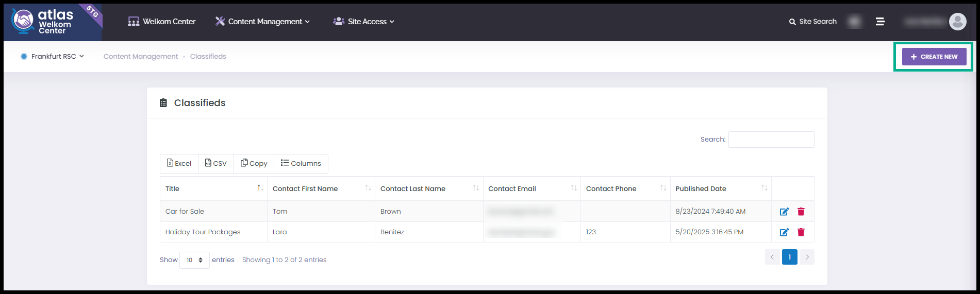Export table to Excel
This screenshot has width=980, height=294.
point(179,163)
